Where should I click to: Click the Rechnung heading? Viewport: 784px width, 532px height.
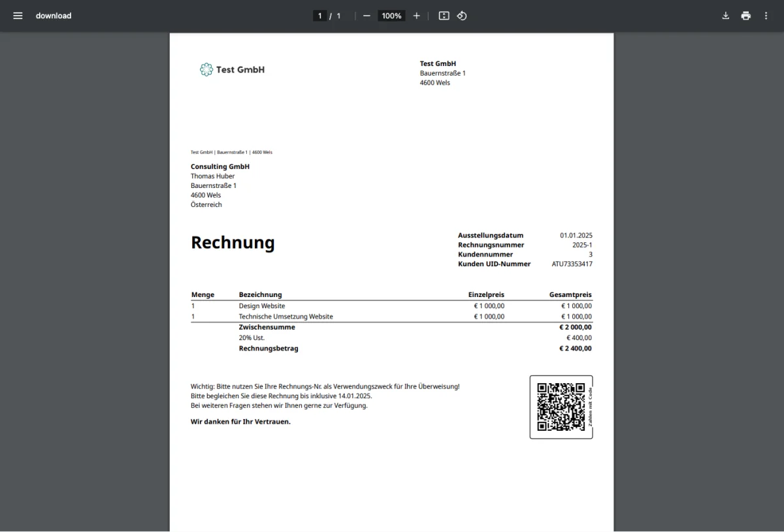(x=233, y=243)
